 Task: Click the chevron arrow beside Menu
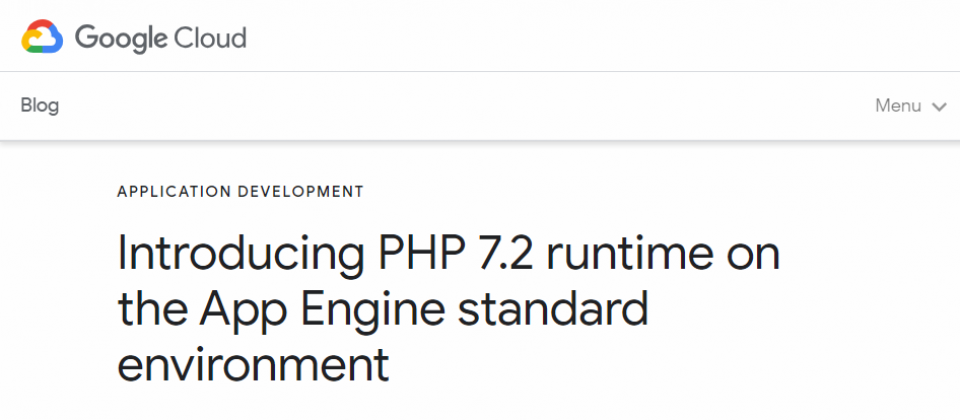(x=939, y=107)
